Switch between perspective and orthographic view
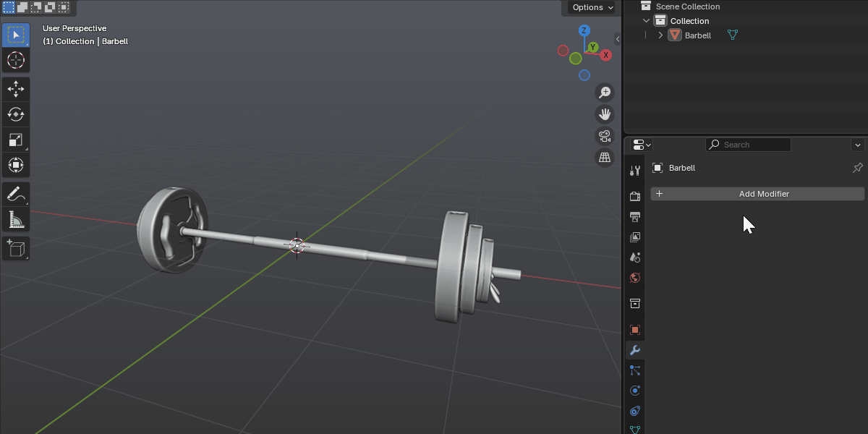 click(605, 157)
